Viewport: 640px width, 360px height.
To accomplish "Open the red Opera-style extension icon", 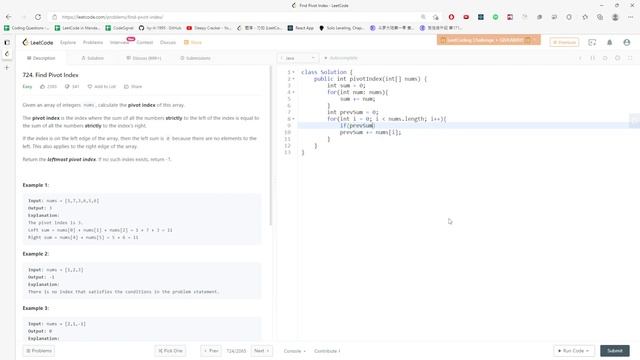I will point(451,17).
